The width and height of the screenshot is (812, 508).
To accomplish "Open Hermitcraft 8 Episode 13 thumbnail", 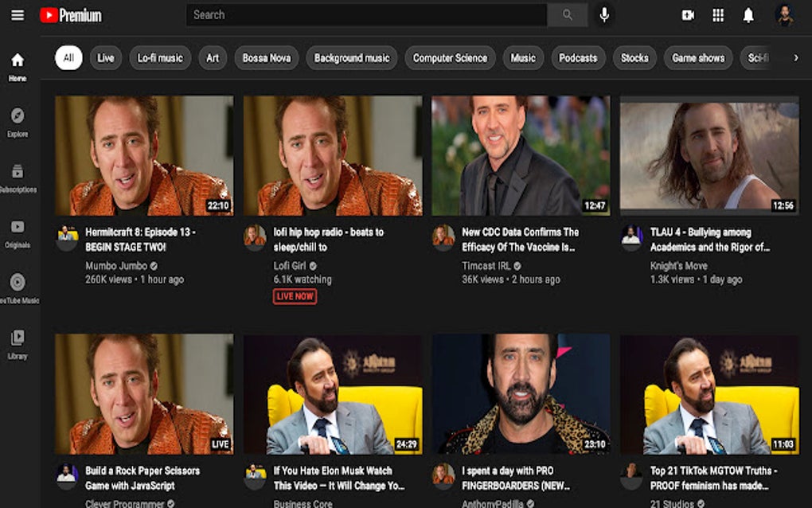I will (x=144, y=155).
